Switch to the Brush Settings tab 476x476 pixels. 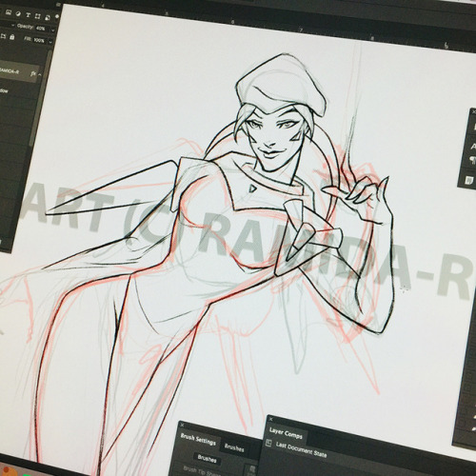(198, 440)
